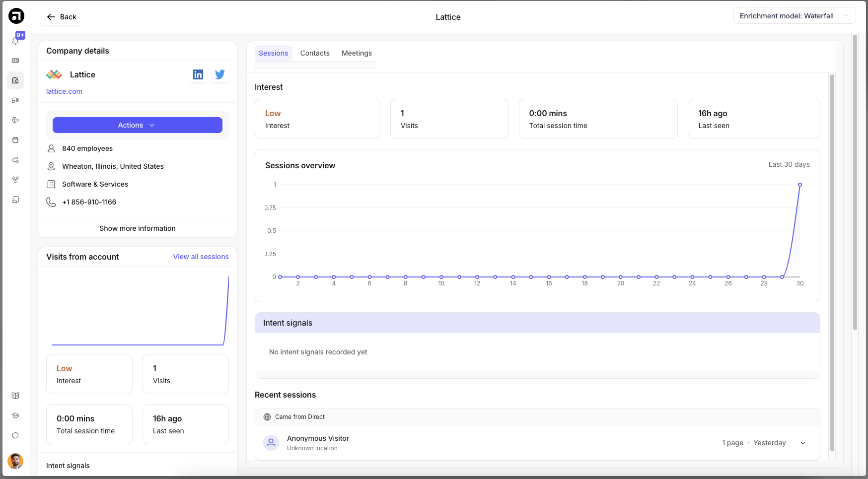Image resolution: width=868 pixels, height=479 pixels.
Task: Click the Came from Direct label
Action: click(x=300, y=417)
